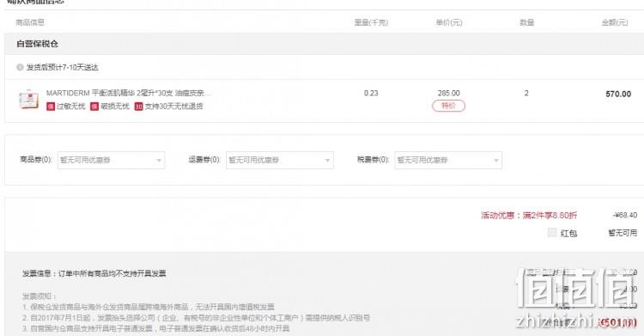Image resolution: width=644 pixels, height=336 pixels.
Task: Click the 发货后预计7-10天送达 delivery text
Action: [x=63, y=67]
